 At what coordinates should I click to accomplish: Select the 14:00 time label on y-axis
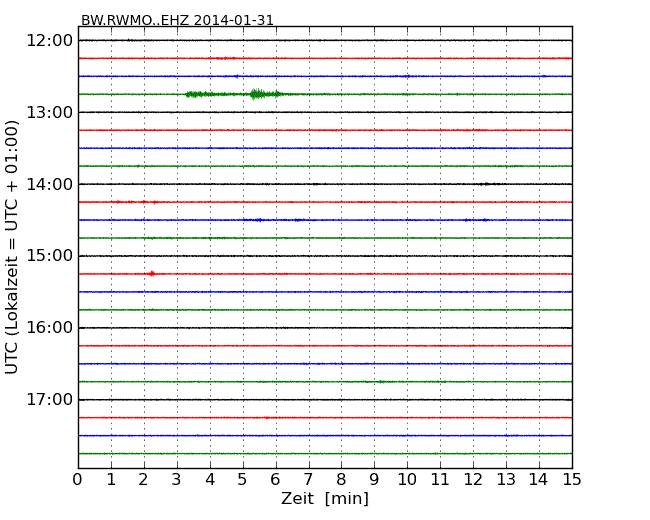click(49, 184)
